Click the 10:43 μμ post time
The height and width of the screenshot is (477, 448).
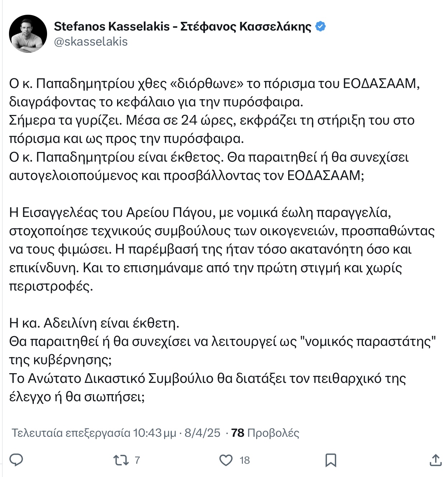point(155,433)
